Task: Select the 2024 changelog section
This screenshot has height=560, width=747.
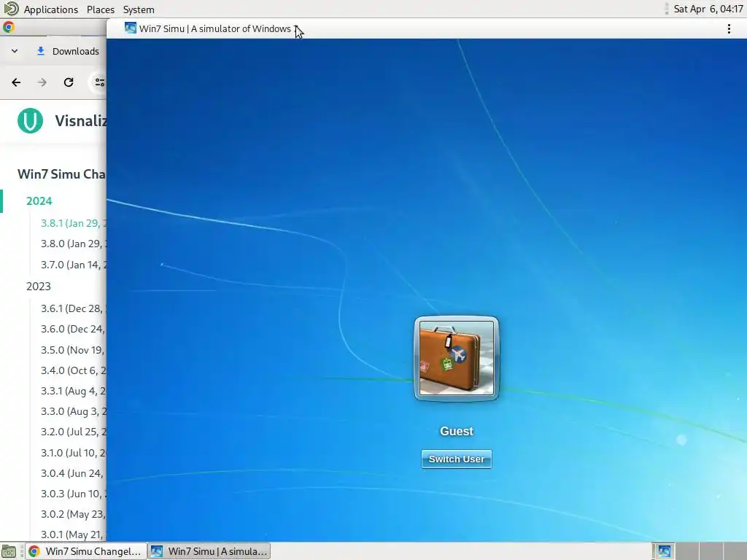Action: click(39, 201)
